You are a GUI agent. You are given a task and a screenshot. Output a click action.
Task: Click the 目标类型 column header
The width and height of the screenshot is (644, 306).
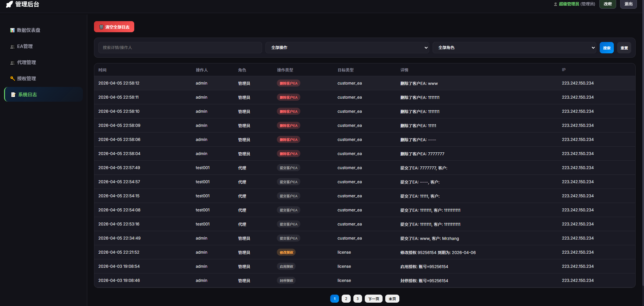coord(346,70)
